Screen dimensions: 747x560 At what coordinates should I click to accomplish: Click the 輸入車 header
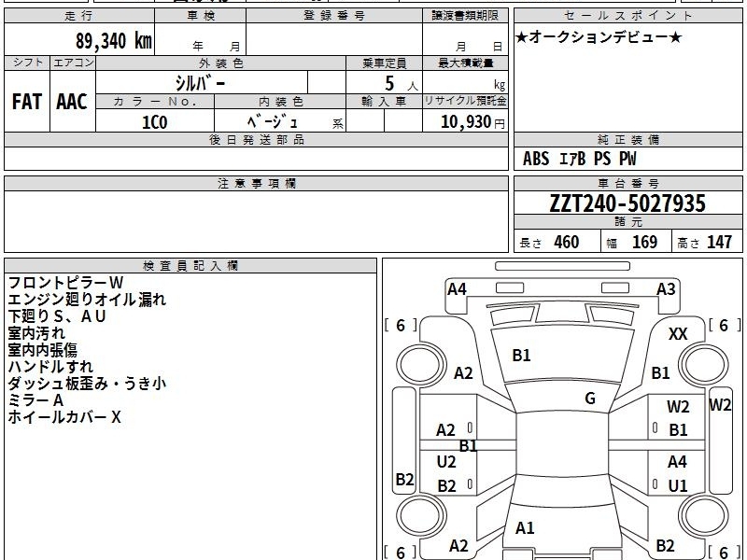[x=384, y=102]
